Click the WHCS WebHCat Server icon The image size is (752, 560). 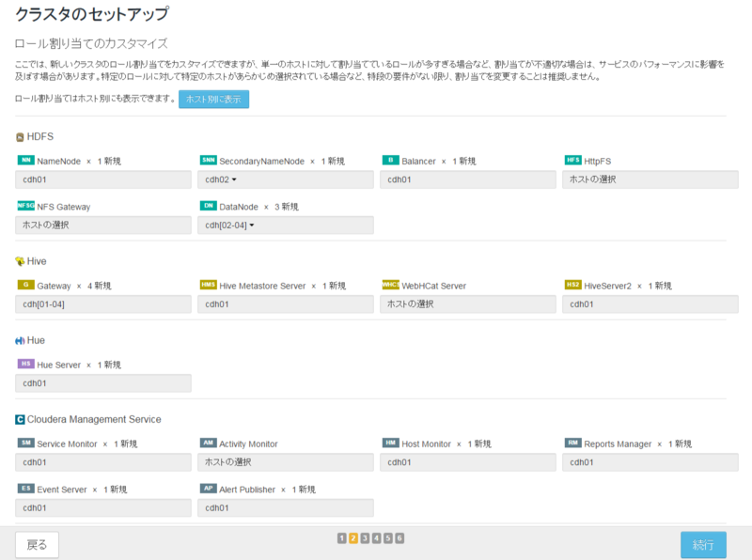(x=390, y=285)
